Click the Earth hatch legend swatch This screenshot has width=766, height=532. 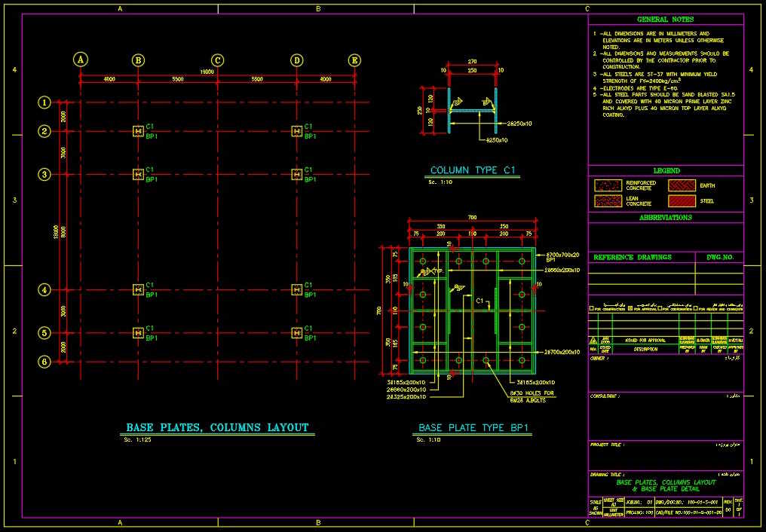coord(682,185)
